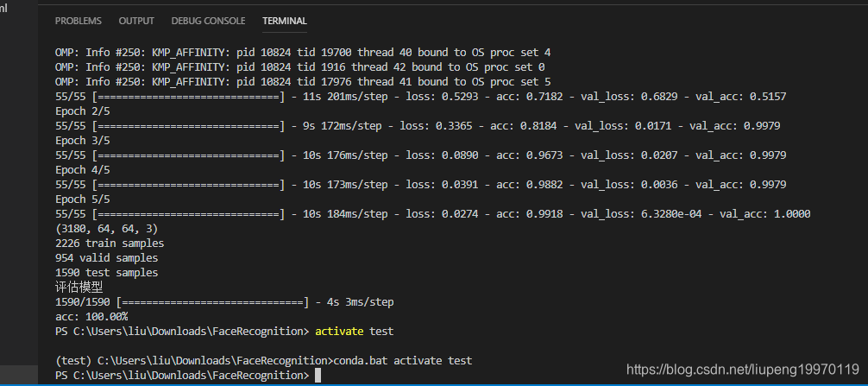Screen dimensions: 868x386
Task: Click the 'acc: 100.00%' output line
Action: click(92, 317)
